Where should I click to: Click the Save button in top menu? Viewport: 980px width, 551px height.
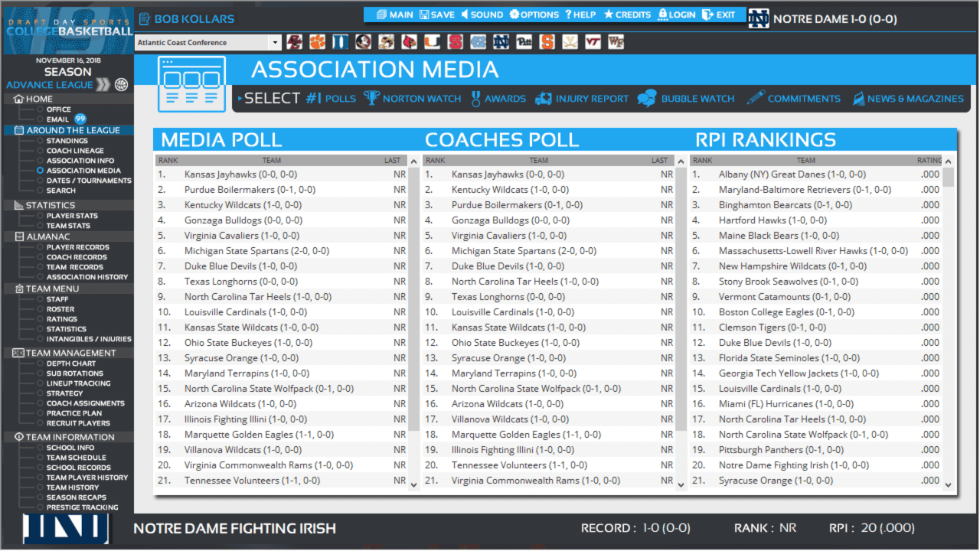(x=436, y=15)
